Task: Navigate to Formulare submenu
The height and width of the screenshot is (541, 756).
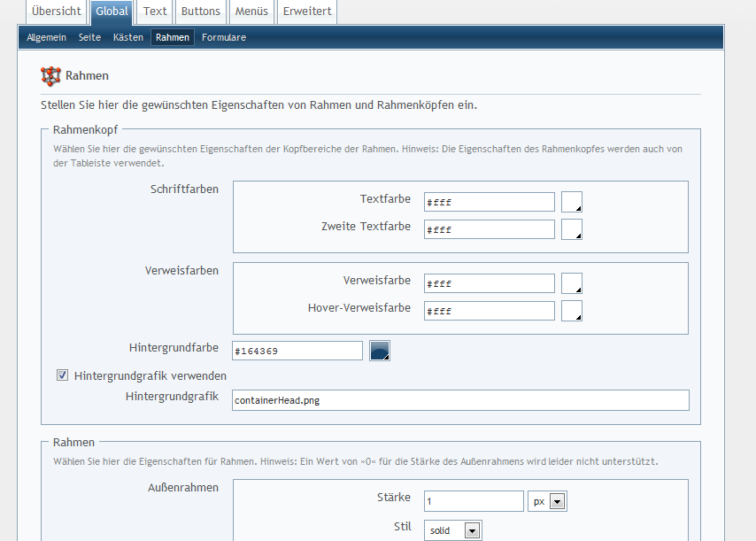Action: [x=224, y=37]
